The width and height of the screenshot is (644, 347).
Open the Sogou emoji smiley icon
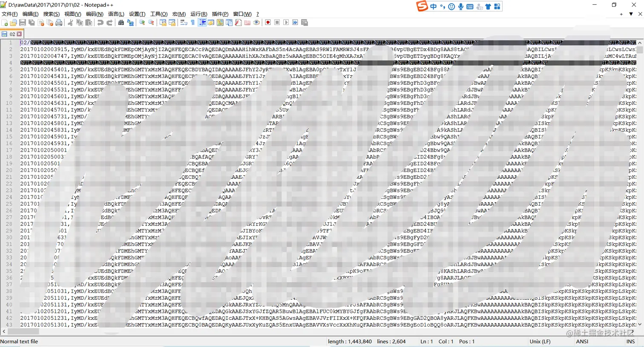[451, 6]
